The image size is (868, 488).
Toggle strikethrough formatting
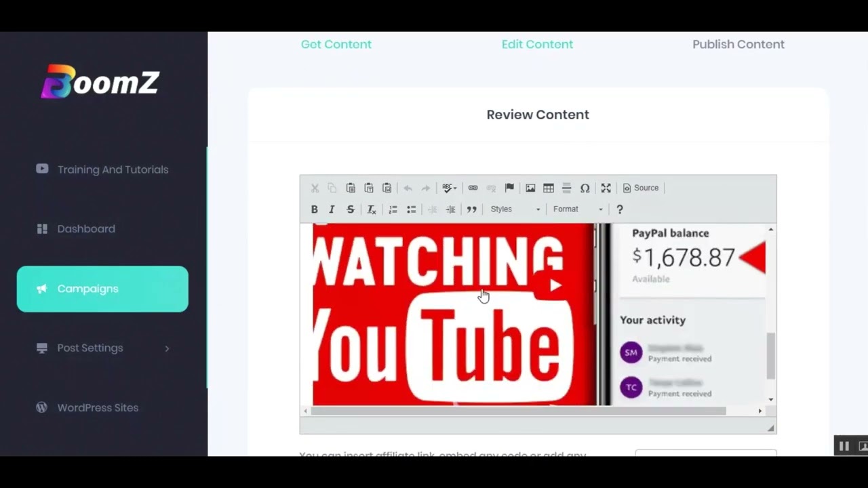click(x=351, y=209)
